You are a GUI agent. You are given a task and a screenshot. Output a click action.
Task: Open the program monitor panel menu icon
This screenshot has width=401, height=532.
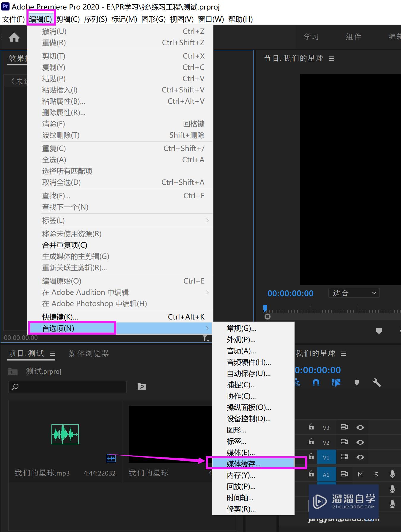coord(331,59)
